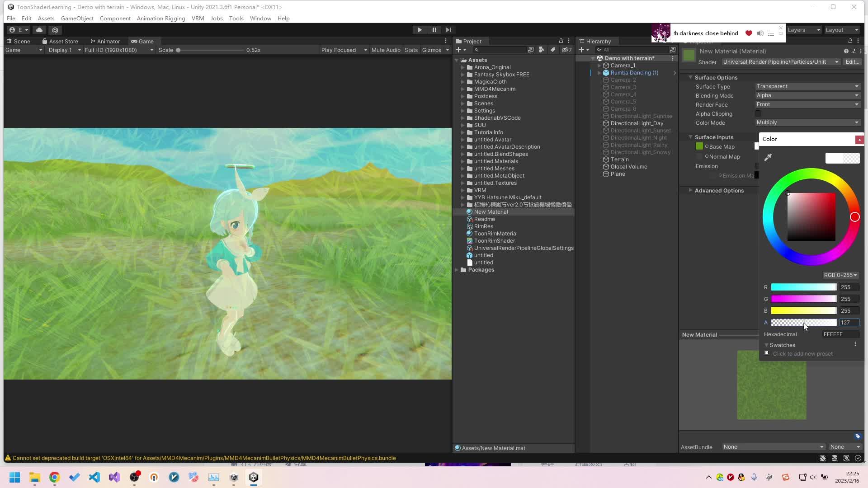Click the Pause button in the toolbar
The image size is (868, 488).
(434, 29)
